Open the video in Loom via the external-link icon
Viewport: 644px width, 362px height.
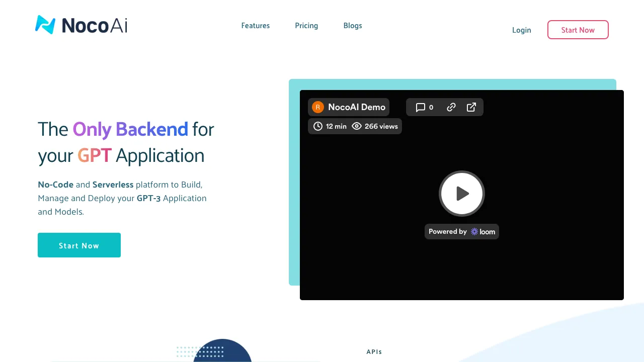tap(471, 107)
